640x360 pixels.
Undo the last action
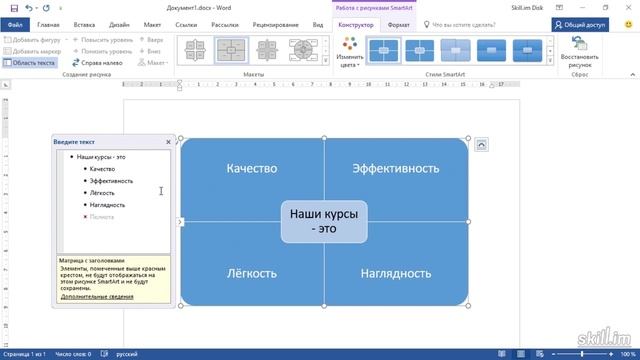29,8
